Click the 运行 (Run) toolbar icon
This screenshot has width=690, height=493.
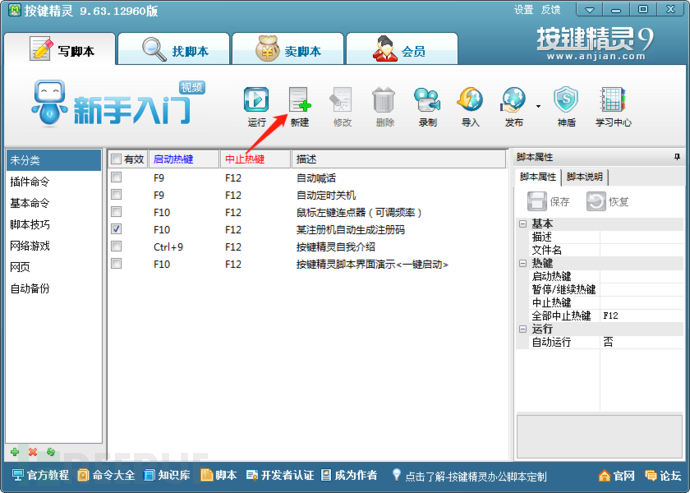tap(257, 99)
